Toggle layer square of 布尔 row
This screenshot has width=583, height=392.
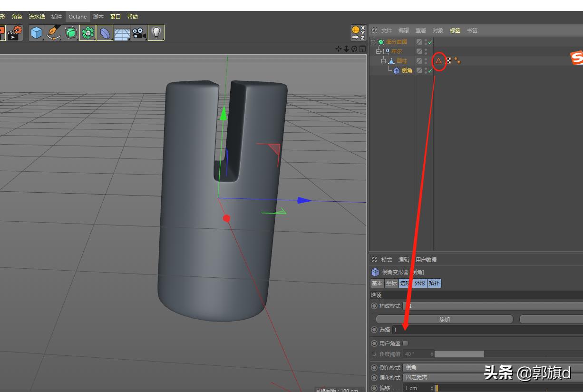pos(419,51)
